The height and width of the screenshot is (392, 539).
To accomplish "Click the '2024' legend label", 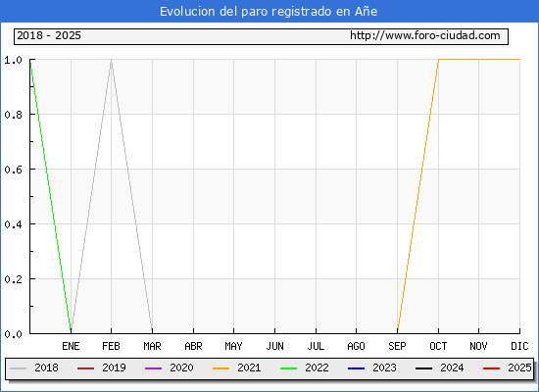I will pyautogui.click(x=452, y=367).
